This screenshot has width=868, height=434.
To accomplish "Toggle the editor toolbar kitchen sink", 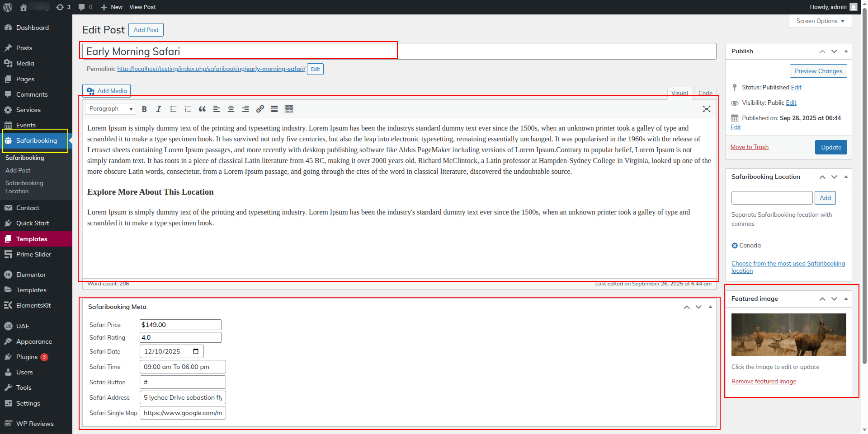I will (x=289, y=109).
